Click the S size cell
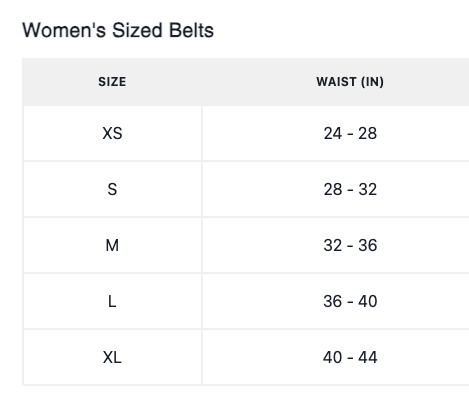 point(112,189)
